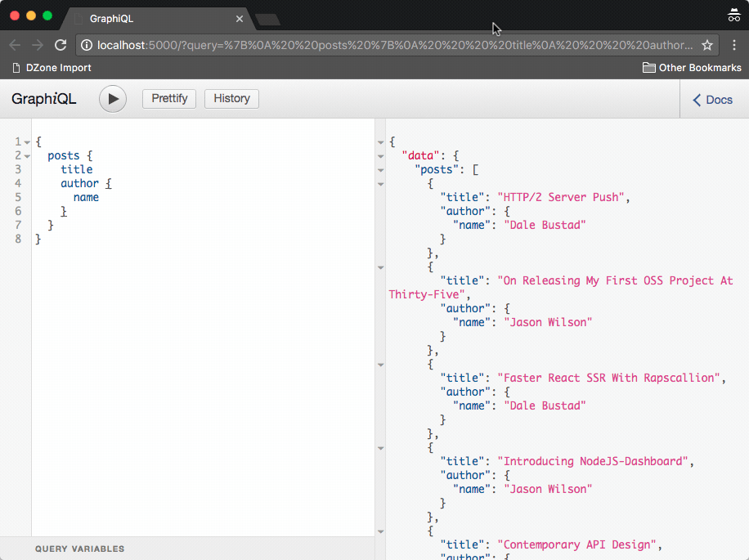This screenshot has height=560, width=749.
Task: Click the "Introducing NodeJS-Dashboard" title value
Action: [593, 461]
